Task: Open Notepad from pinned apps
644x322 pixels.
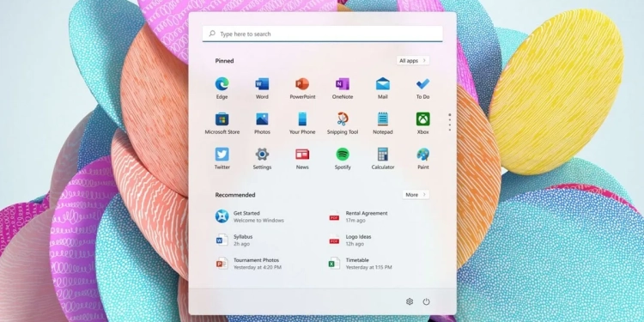Action: tap(383, 123)
